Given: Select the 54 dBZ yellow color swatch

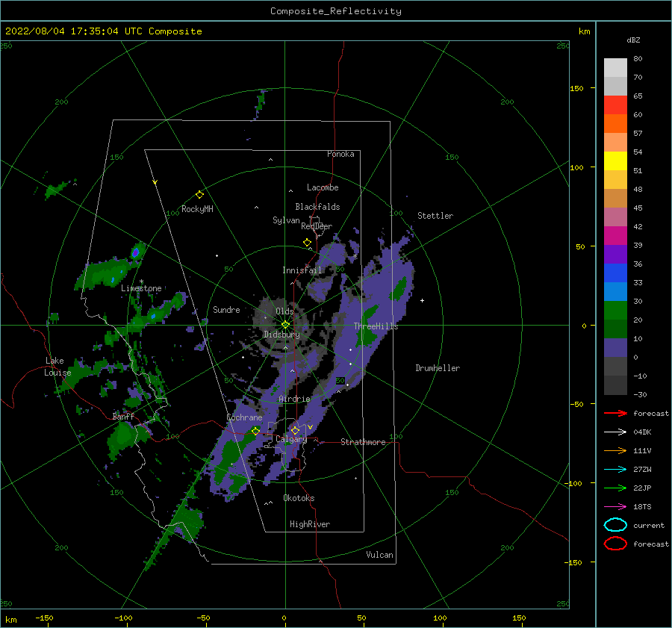Looking at the screenshot, I should click(615, 161).
